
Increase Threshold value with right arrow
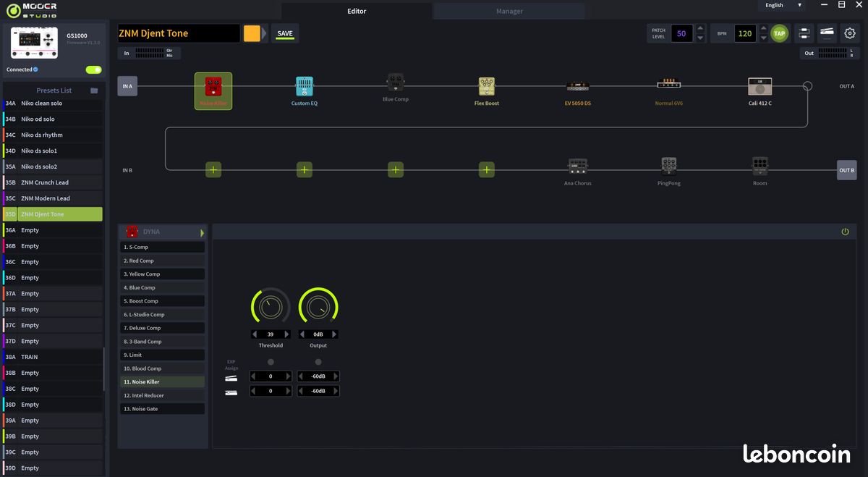pyautogui.click(x=286, y=334)
